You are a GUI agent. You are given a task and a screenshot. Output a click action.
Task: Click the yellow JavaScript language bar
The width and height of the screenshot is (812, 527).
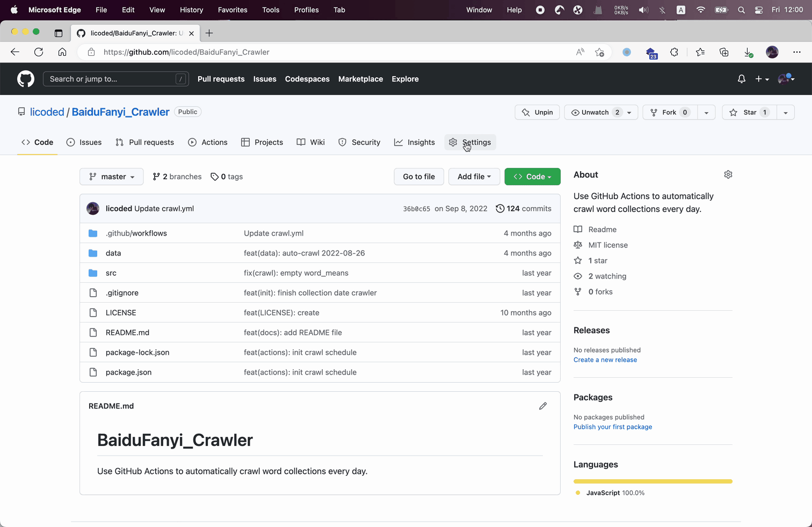click(653, 481)
